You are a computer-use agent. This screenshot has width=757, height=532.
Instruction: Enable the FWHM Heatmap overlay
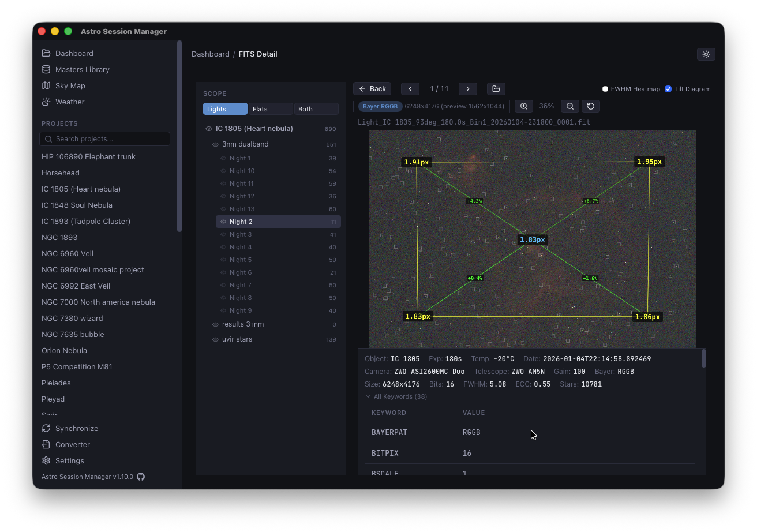(x=605, y=88)
